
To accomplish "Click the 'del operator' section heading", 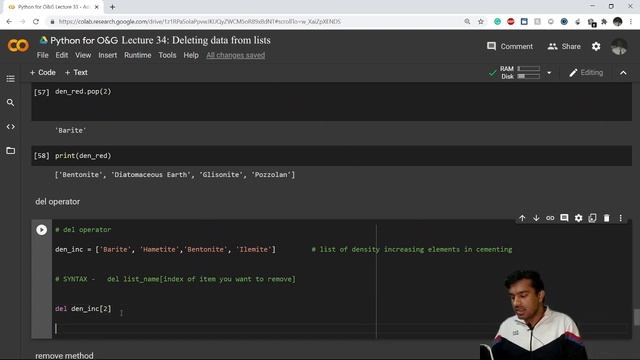I will pyautogui.click(x=58, y=202).
